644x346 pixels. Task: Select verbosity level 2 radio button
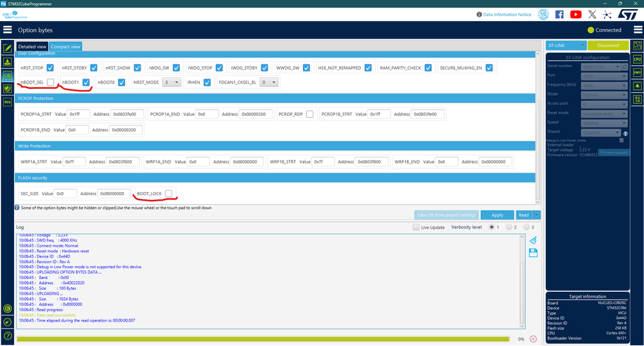click(509, 227)
